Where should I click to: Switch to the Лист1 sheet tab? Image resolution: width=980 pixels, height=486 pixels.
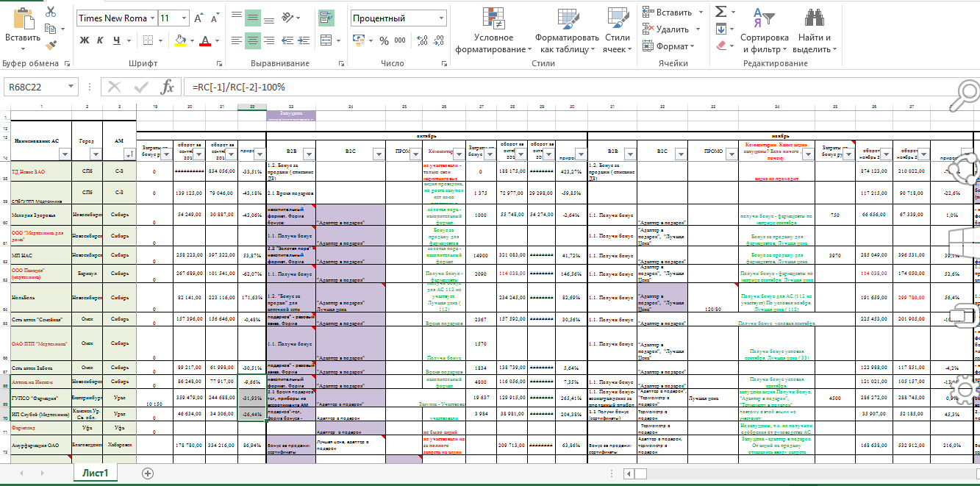click(x=96, y=473)
